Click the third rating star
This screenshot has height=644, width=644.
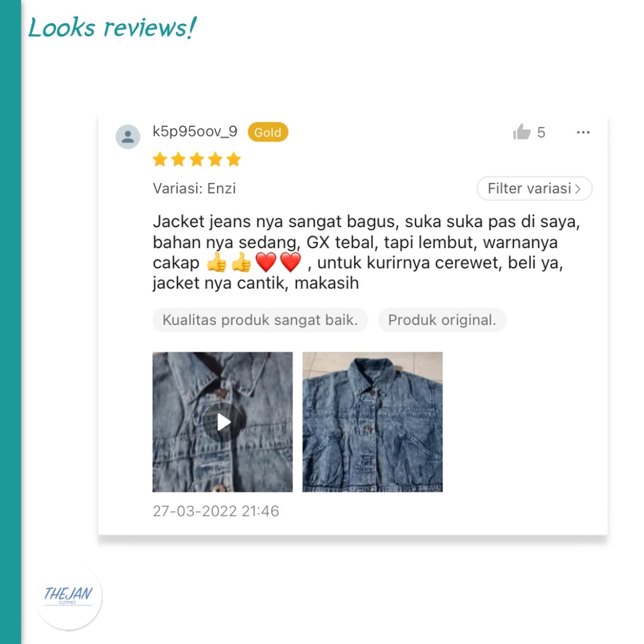pyautogui.click(x=197, y=159)
